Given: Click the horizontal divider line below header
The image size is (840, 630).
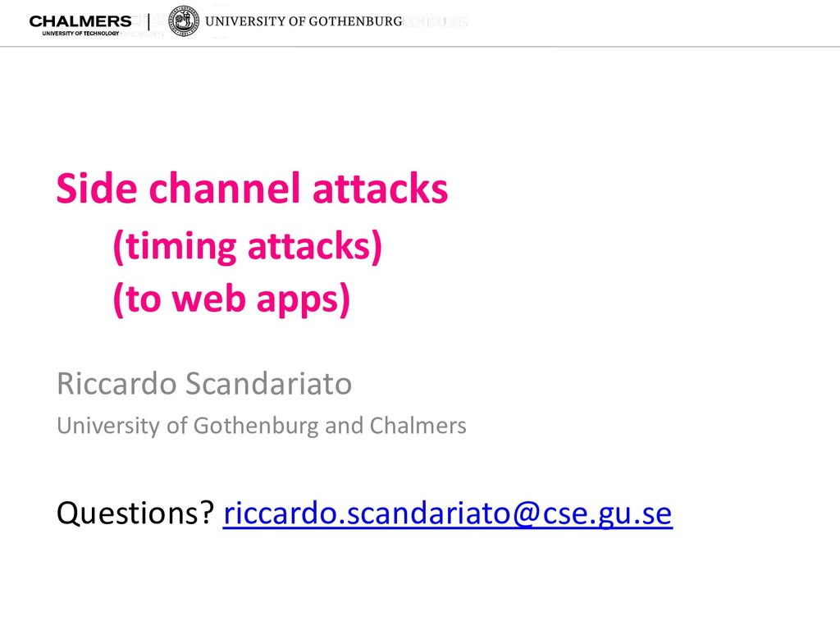Looking at the screenshot, I should point(420,47).
